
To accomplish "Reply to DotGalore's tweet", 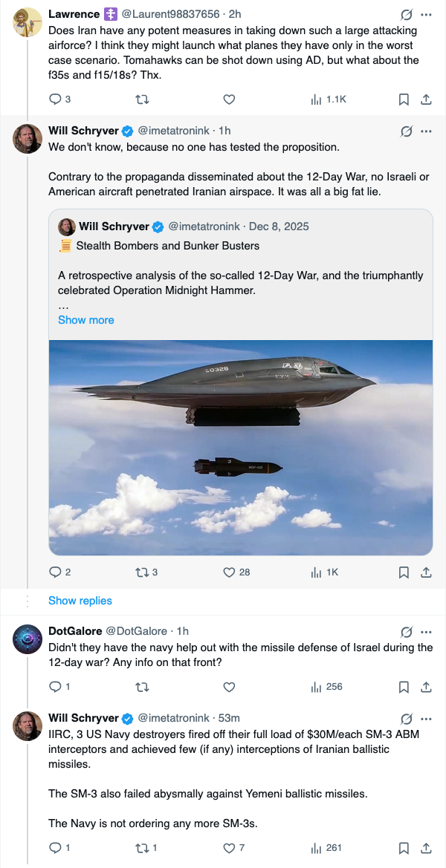I will point(55,687).
